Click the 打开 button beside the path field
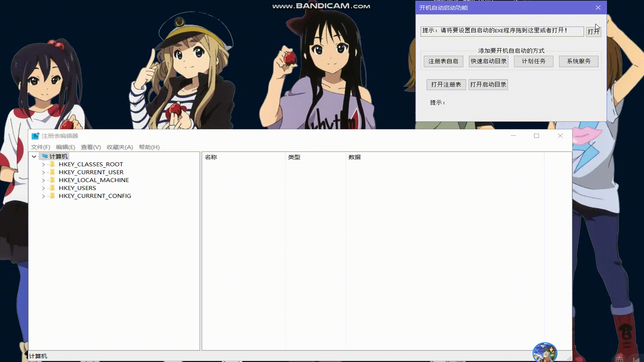Viewport: 644px width, 362px height. click(x=593, y=32)
